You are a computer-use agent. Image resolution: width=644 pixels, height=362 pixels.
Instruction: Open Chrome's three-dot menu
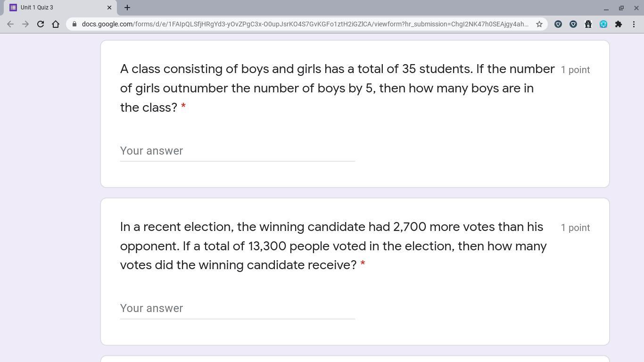coord(634,24)
